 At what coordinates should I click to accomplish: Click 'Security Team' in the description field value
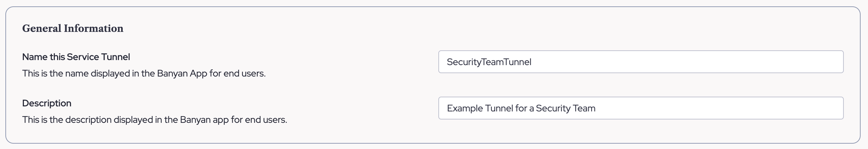[565, 109]
